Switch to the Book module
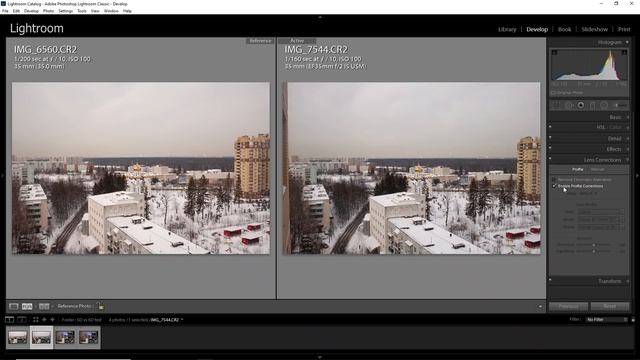The height and width of the screenshot is (360, 640). point(564,29)
